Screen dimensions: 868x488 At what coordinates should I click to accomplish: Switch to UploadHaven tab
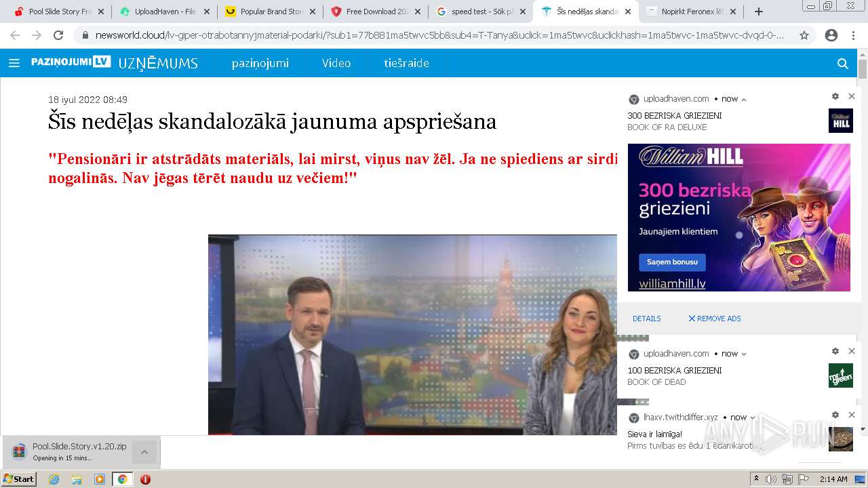(165, 12)
